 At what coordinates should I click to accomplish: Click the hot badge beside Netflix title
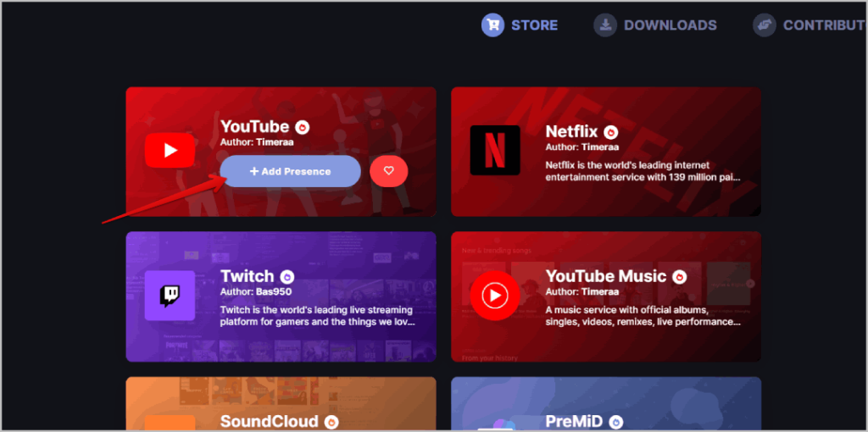610,132
